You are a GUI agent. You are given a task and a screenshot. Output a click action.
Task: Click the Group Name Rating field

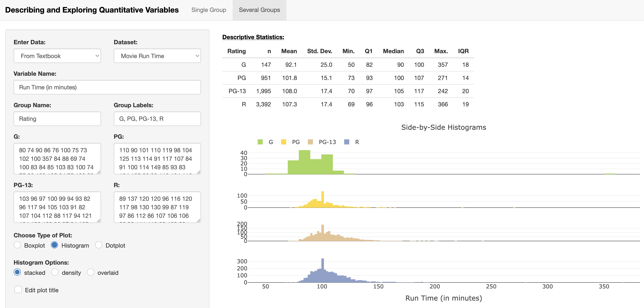pyautogui.click(x=57, y=119)
